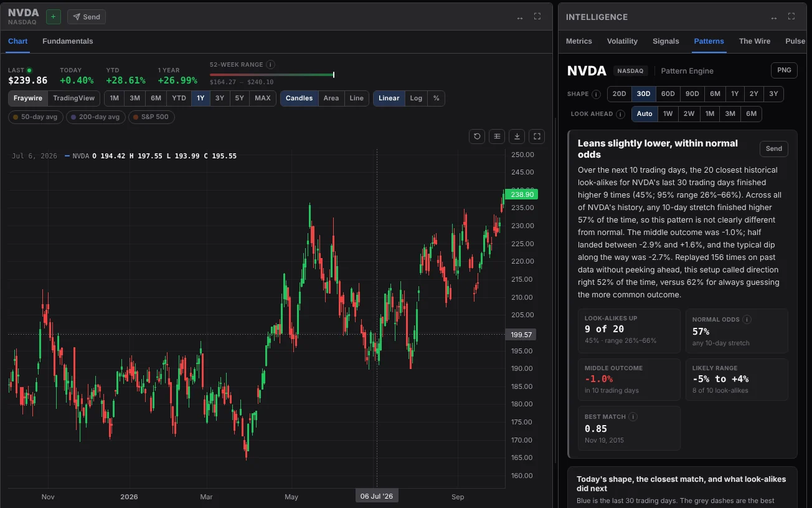Click the 199.57 crosshair price label
Image resolution: width=812 pixels, height=508 pixels.
coord(522,335)
